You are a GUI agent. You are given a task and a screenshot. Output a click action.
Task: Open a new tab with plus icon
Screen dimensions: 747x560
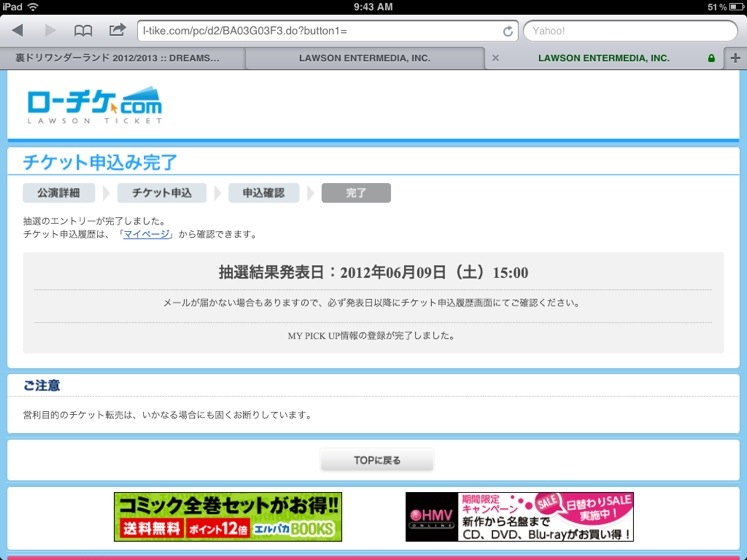(x=736, y=58)
